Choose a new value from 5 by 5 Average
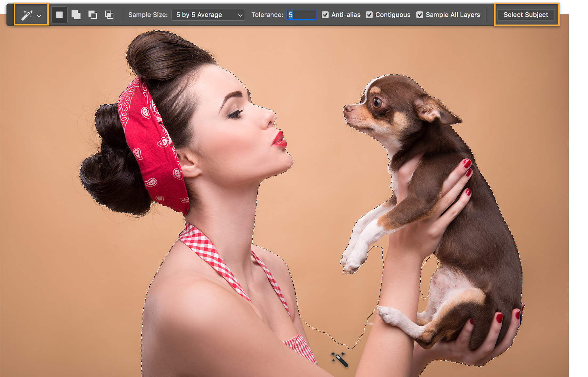Viewport: 588px width, 377px height. click(208, 15)
